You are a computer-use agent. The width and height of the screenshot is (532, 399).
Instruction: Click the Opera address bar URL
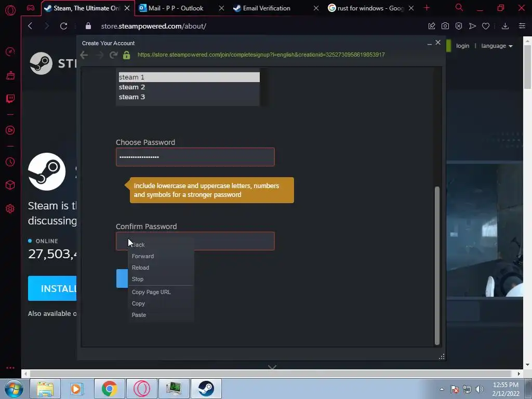point(153,26)
